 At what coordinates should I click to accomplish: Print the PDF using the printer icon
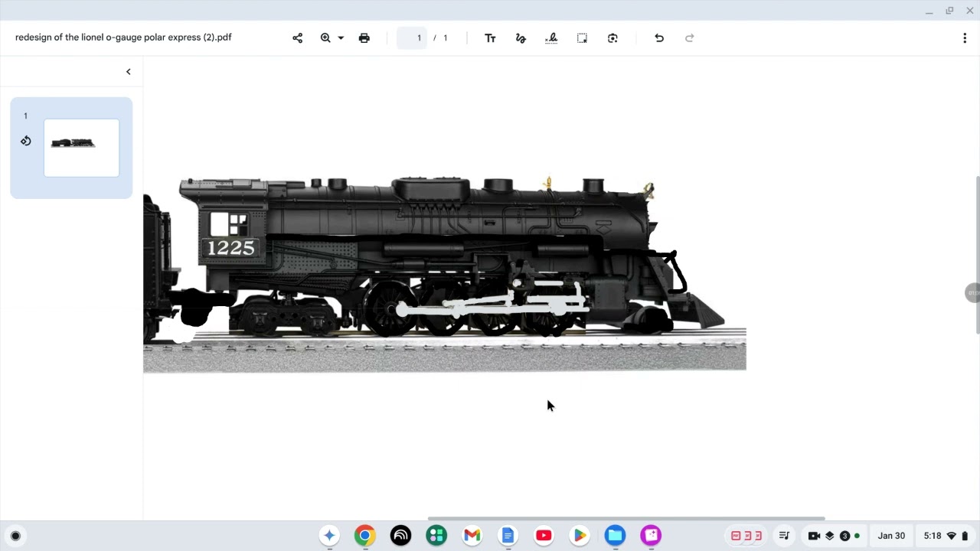[x=364, y=38]
